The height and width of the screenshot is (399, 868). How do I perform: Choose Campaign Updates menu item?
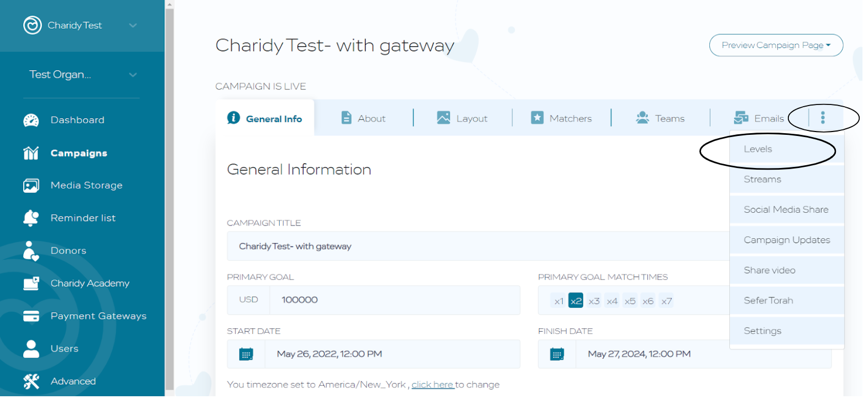click(x=787, y=240)
